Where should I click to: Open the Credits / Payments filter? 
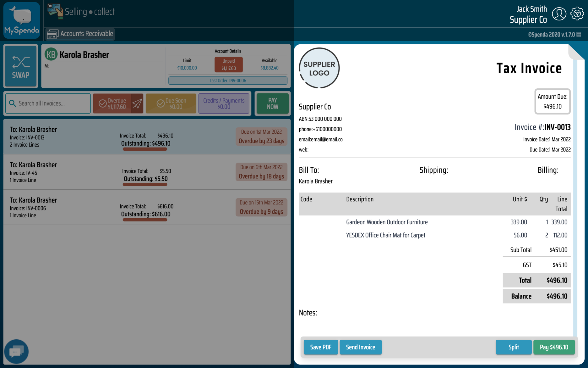click(x=224, y=103)
